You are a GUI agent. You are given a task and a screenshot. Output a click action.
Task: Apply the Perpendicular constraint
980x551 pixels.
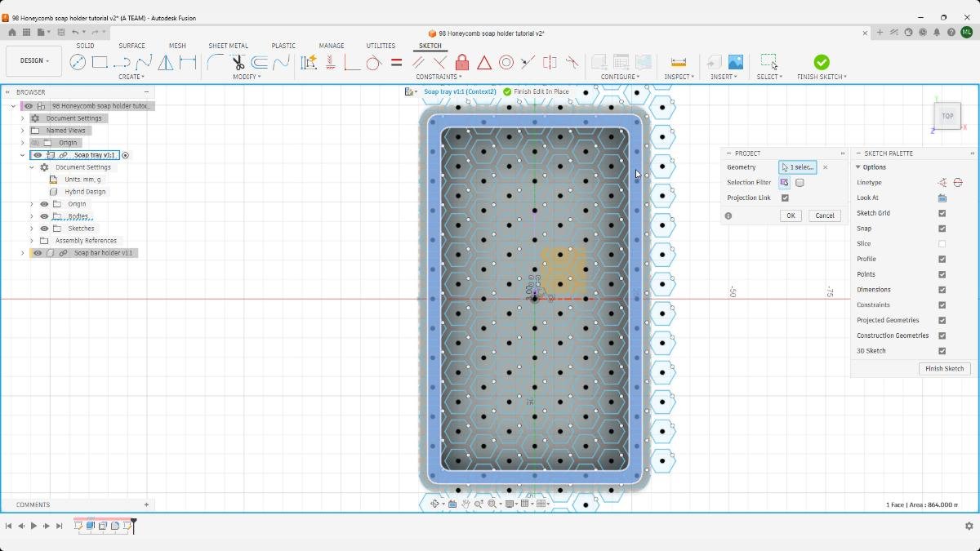point(440,62)
